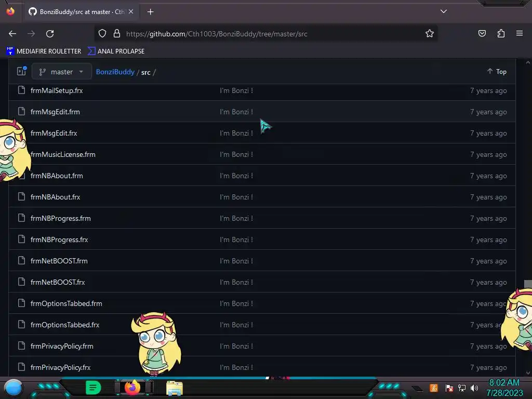Open file frmNetBOOST.frm

[x=59, y=261]
